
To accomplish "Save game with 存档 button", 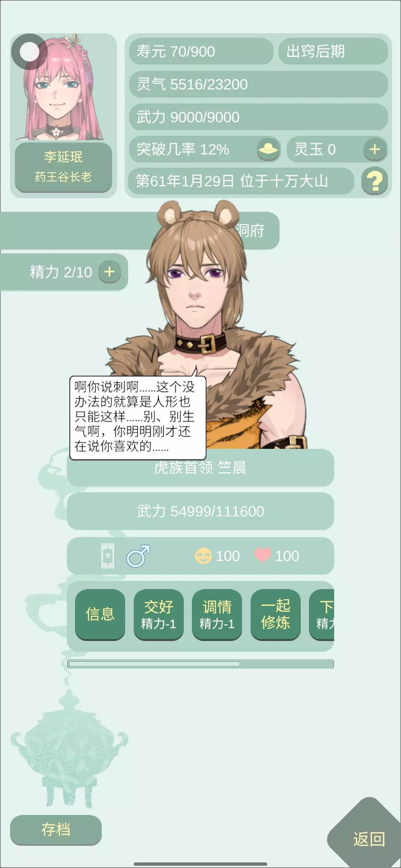I will point(56,830).
